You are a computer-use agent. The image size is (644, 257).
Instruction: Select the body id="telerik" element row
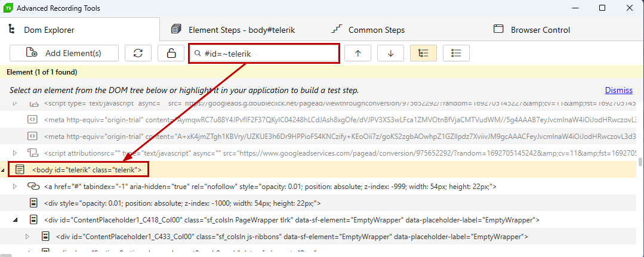[319, 169]
